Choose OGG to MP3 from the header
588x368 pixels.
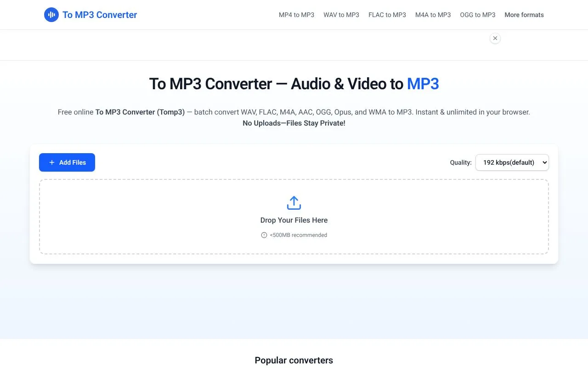(478, 15)
